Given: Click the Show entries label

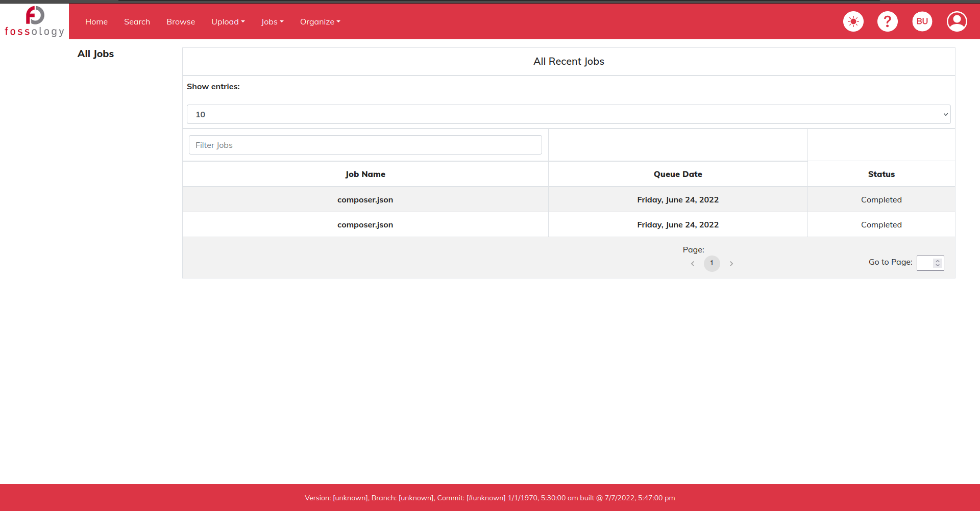Looking at the screenshot, I should pyautogui.click(x=213, y=87).
